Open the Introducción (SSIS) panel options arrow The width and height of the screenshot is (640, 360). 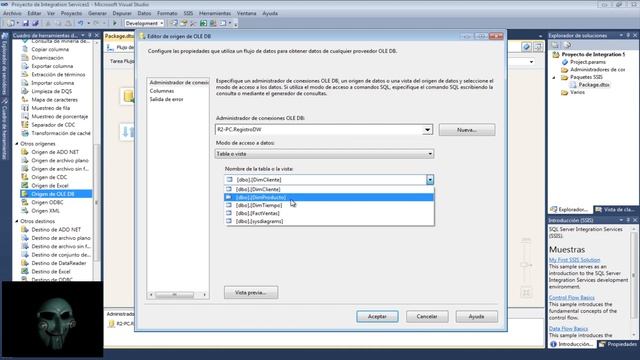621,220
